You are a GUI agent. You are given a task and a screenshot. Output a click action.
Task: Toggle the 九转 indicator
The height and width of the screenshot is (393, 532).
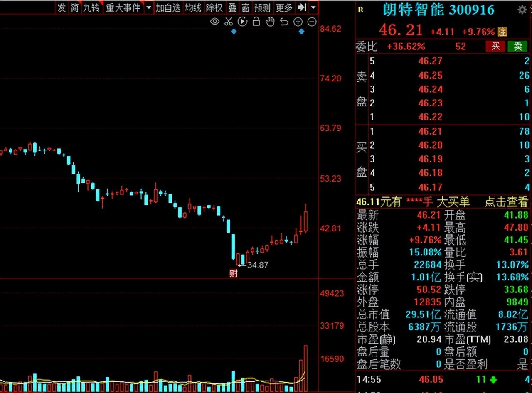91,7
